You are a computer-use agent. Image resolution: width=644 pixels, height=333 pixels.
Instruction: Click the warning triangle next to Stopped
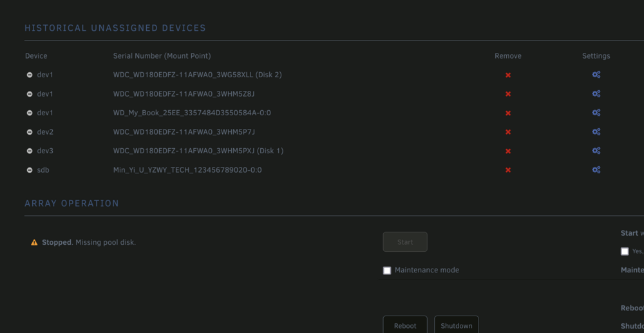pyautogui.click(x=35, y=243)
